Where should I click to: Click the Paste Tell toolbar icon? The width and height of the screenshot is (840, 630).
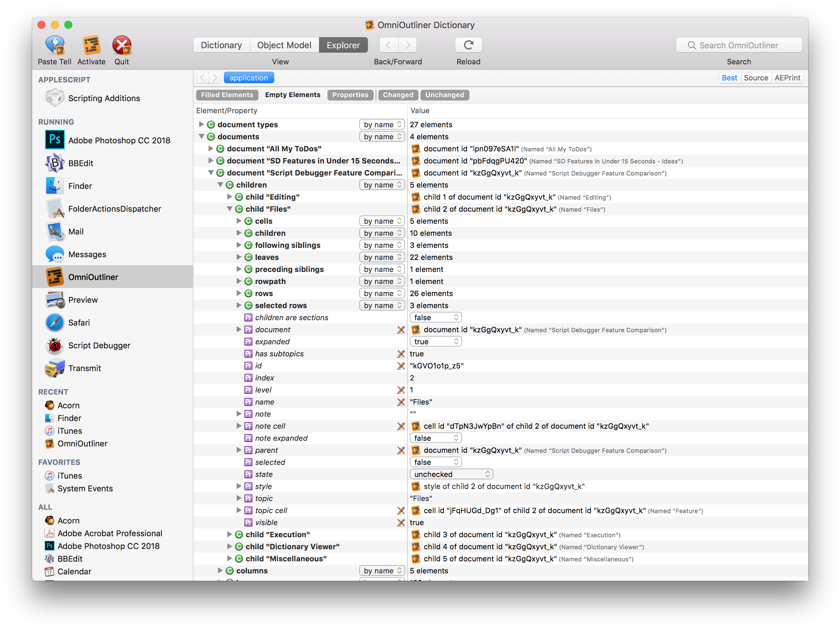click(54, 46)
